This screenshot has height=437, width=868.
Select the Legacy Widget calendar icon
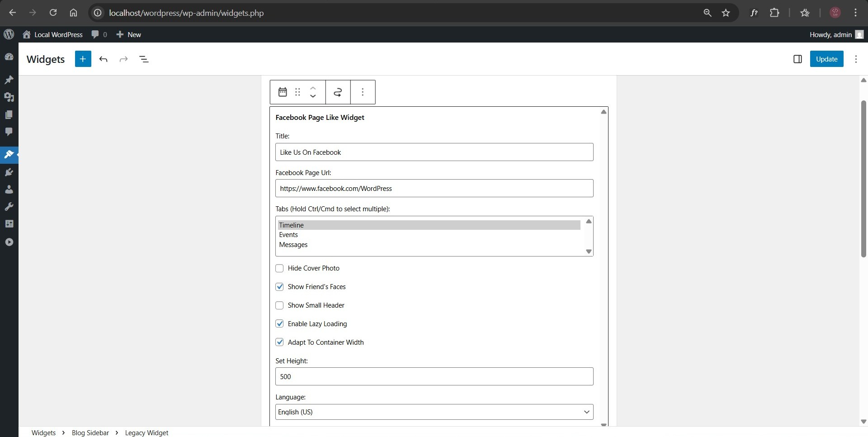tap(282, 92)
